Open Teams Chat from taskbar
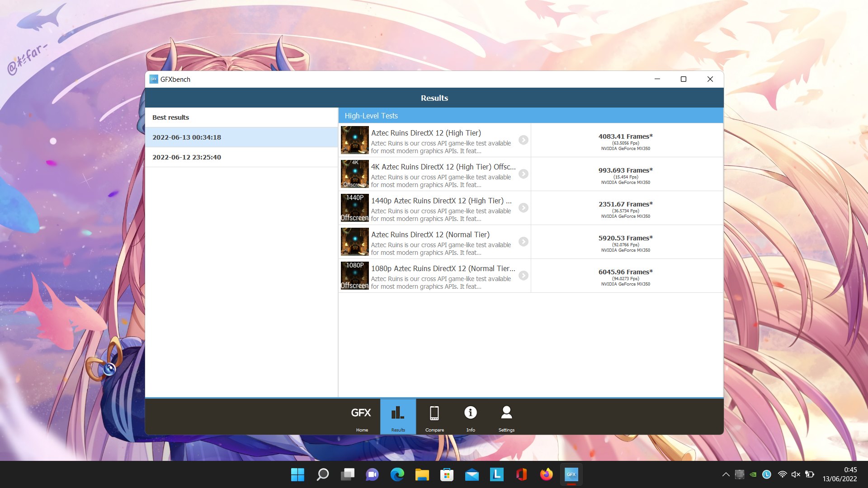868x488 pixels. tap(373, 474)
